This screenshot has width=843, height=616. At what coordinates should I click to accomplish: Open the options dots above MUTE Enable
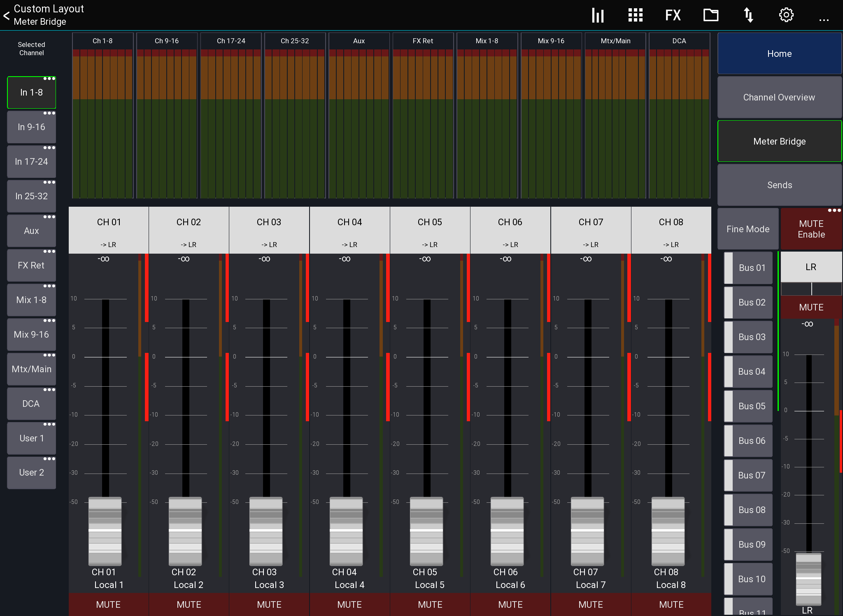point(835,210)
